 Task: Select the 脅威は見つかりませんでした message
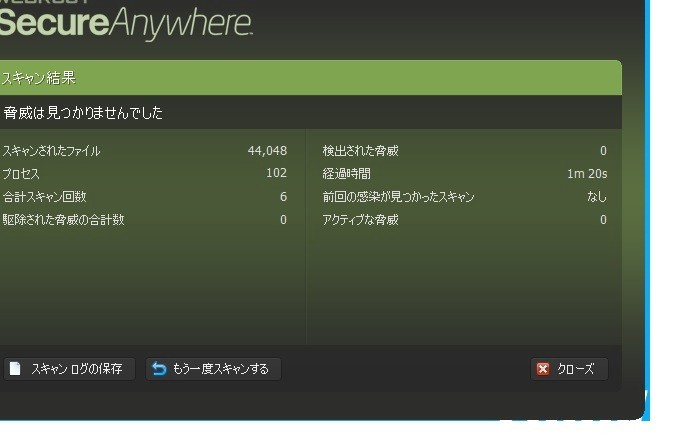pos(83,113)
